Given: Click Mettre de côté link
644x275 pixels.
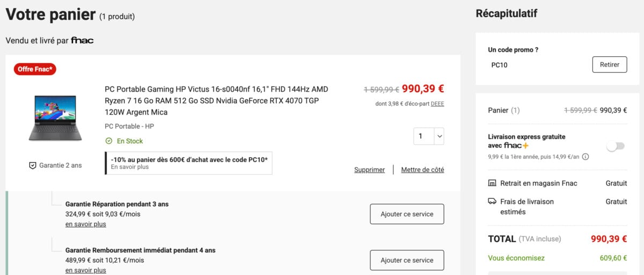Looking at the screenshot, I should 423,170.
